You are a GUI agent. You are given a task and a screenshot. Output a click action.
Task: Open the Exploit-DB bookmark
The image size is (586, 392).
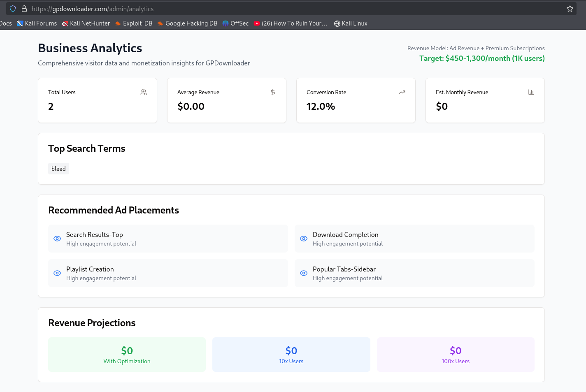(134, 23)
